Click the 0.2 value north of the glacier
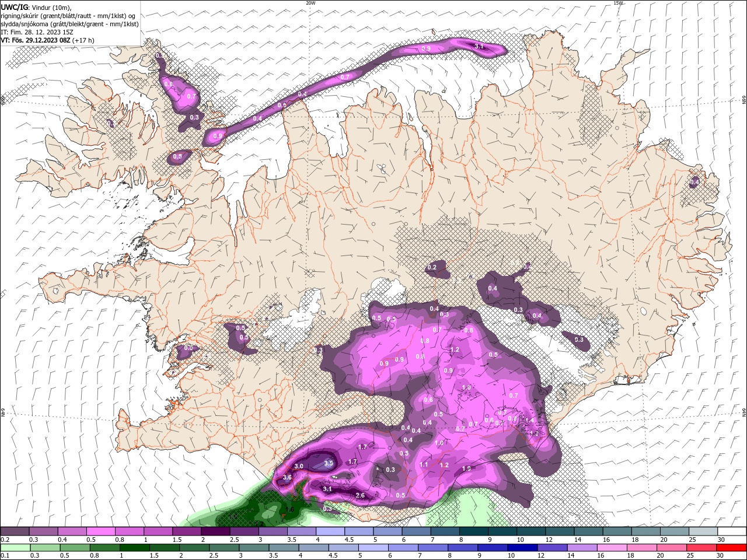 click(432, 267)
